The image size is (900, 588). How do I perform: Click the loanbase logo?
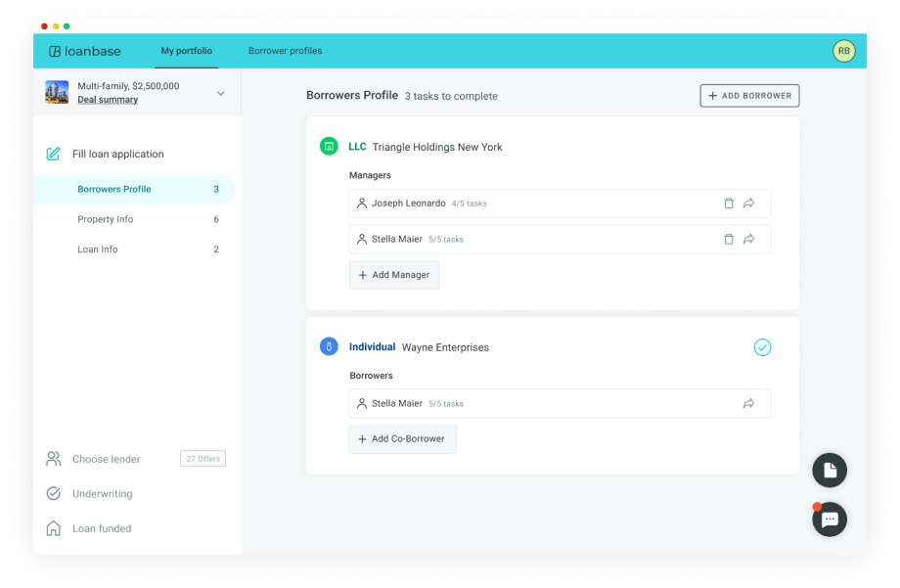84,51
